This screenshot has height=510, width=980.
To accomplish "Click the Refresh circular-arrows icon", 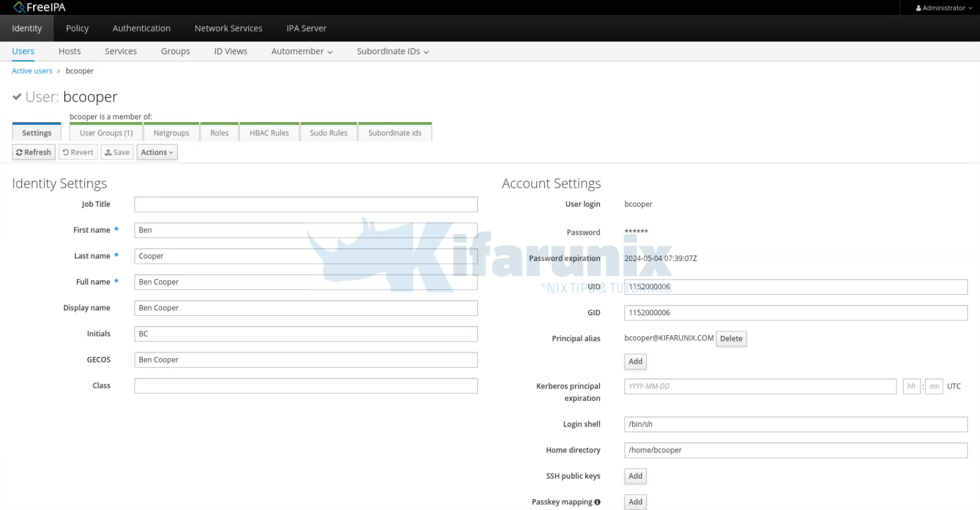I will tap(20, 152).
